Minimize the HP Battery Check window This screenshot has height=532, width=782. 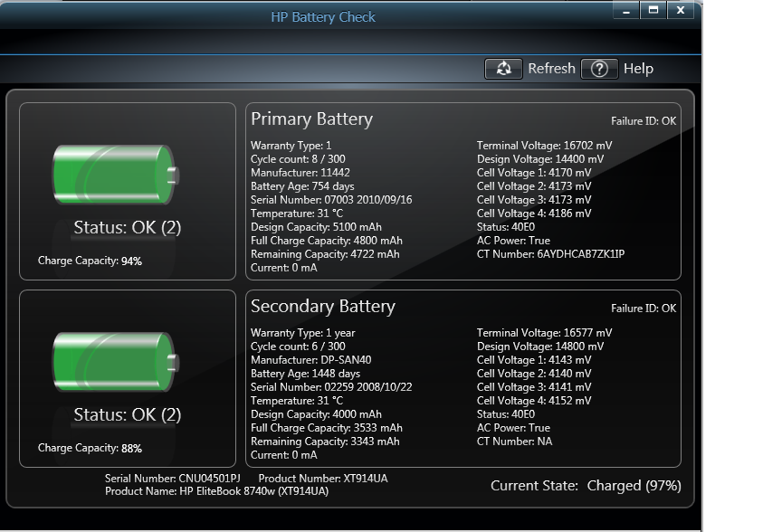click(625, 10)
